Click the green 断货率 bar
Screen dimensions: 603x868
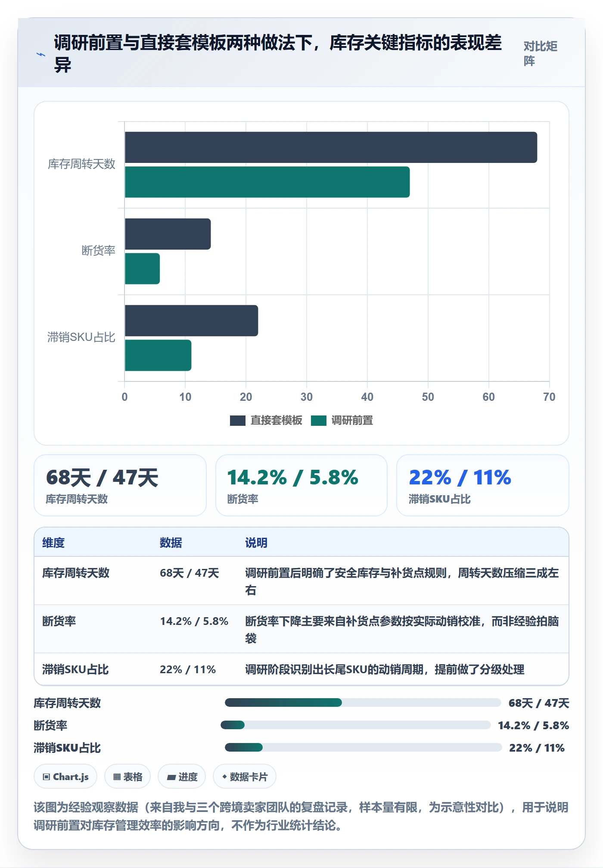coord(142,269)
